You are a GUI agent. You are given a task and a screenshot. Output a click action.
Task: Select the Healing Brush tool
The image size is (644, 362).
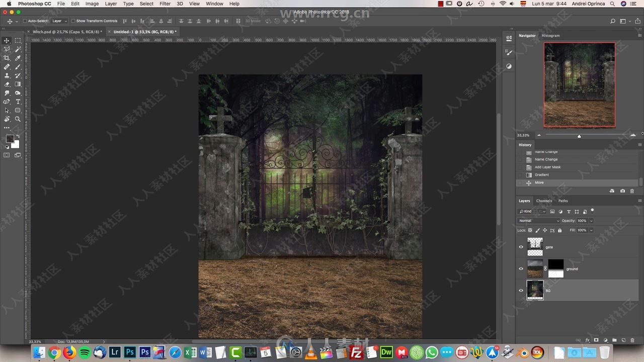(x=7, y=67)
